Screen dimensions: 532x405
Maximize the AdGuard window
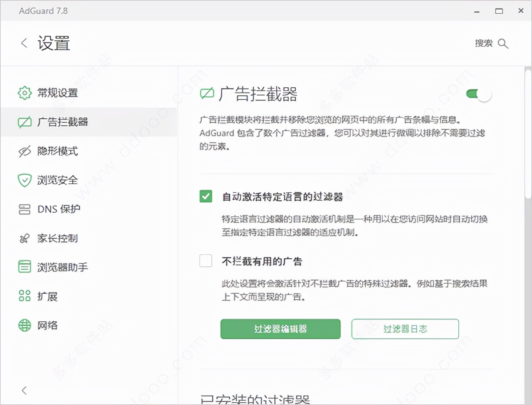click(x=499, y=11)
